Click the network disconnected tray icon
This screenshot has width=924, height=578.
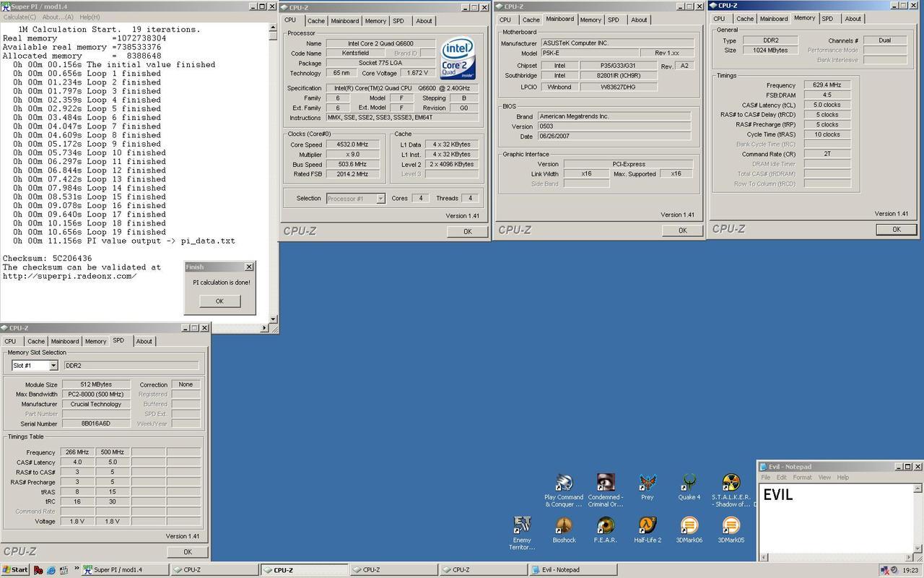click(x=884, y=570)
